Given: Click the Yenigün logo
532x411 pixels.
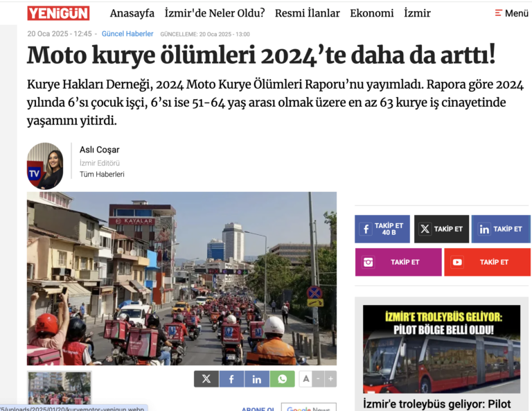Looking at the screenshot, I should coord(58,13).
